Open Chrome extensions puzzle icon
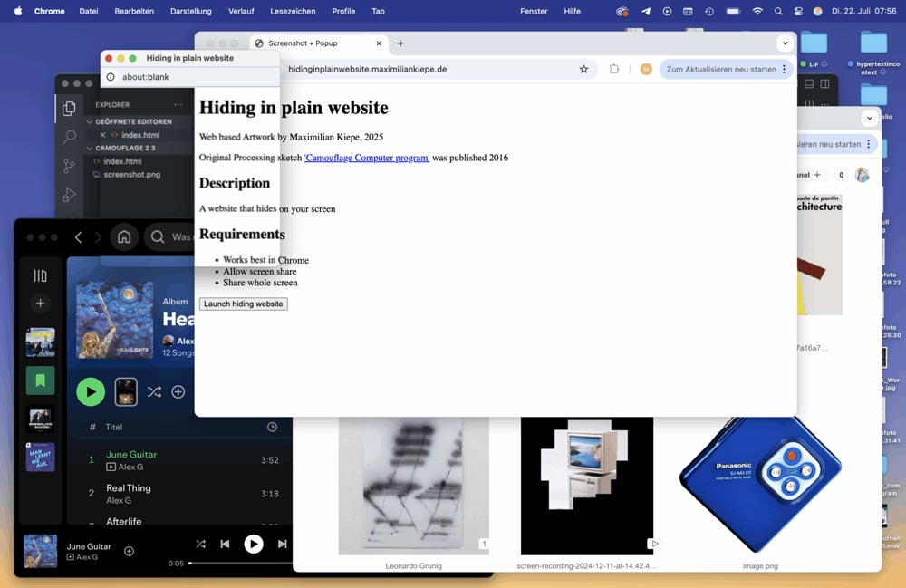Image resolution: width=906 pixels, height=588 pixels. point(614,69)
